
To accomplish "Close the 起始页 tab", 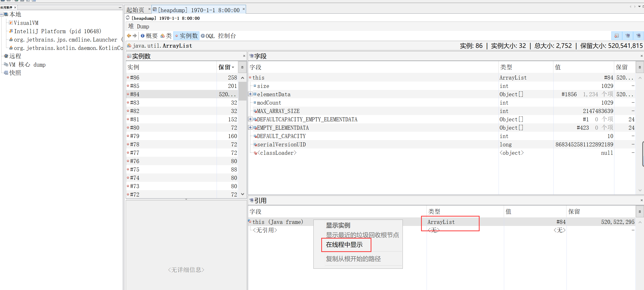I will 149,9.
